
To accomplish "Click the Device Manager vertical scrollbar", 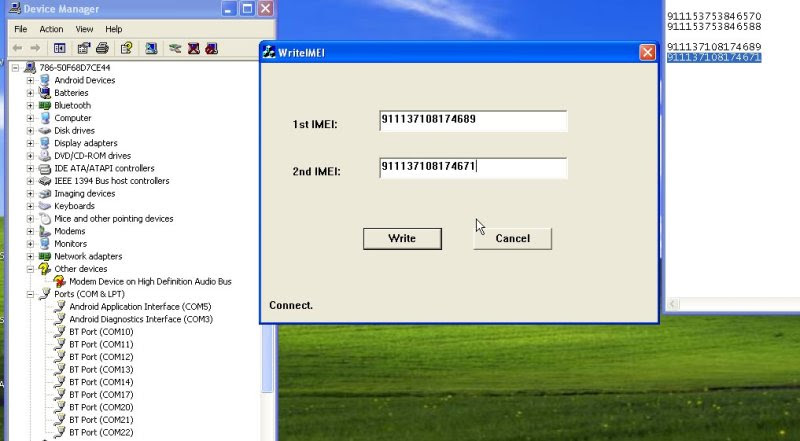I will 267,360.
